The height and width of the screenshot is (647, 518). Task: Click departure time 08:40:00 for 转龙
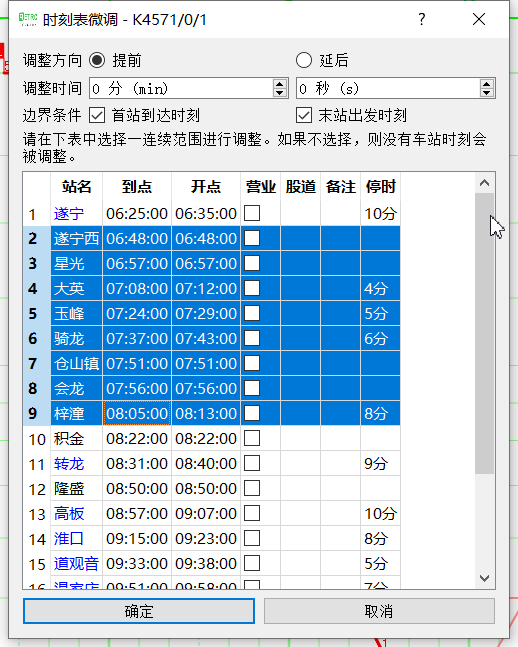pyautogui.click(x=206, y=463)
